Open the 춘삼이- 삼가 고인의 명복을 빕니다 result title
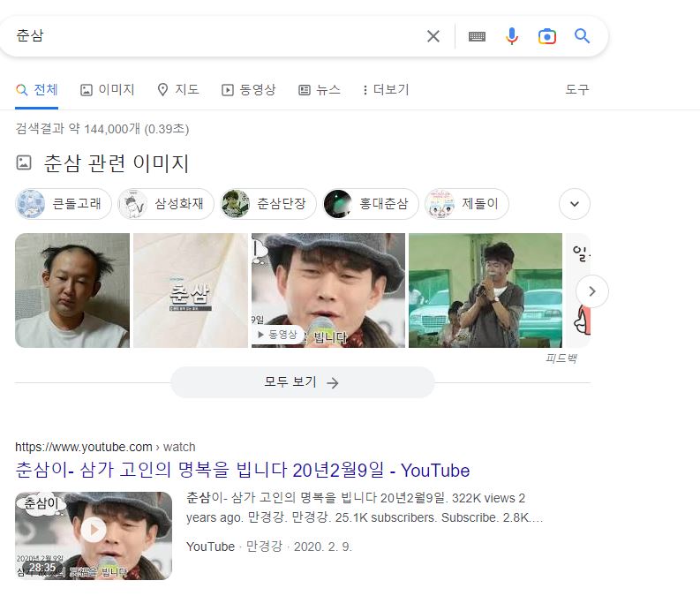700x611 pixels. (x=243, y=471)
